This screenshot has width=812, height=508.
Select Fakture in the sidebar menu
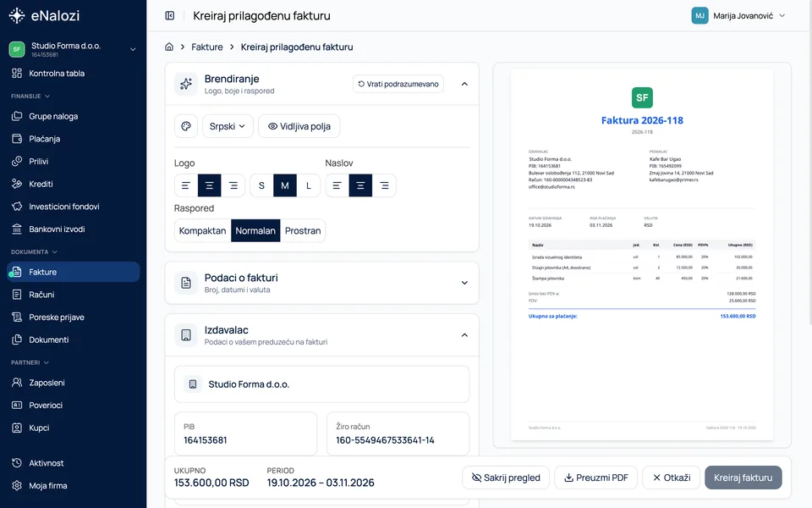click(73, 272)
